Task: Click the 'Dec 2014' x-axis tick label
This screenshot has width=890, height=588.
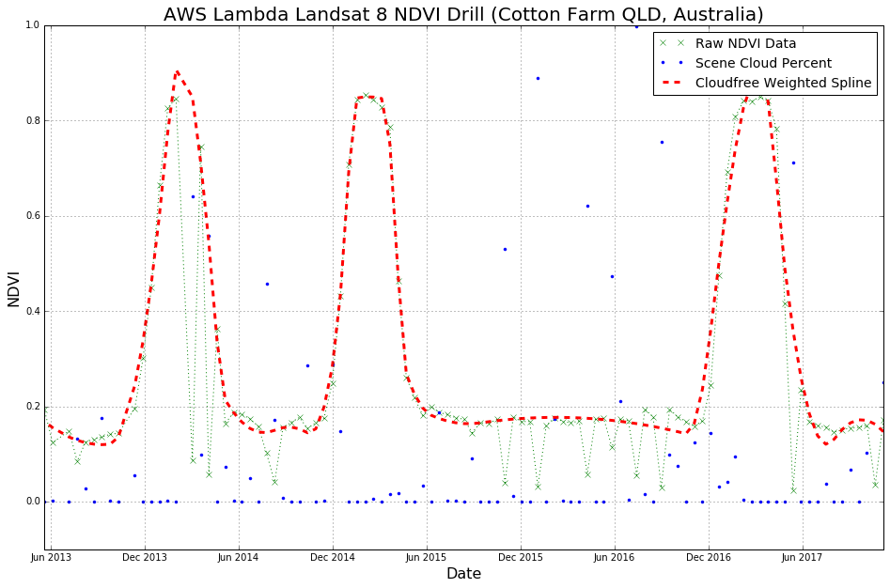Action: point(333,557)
